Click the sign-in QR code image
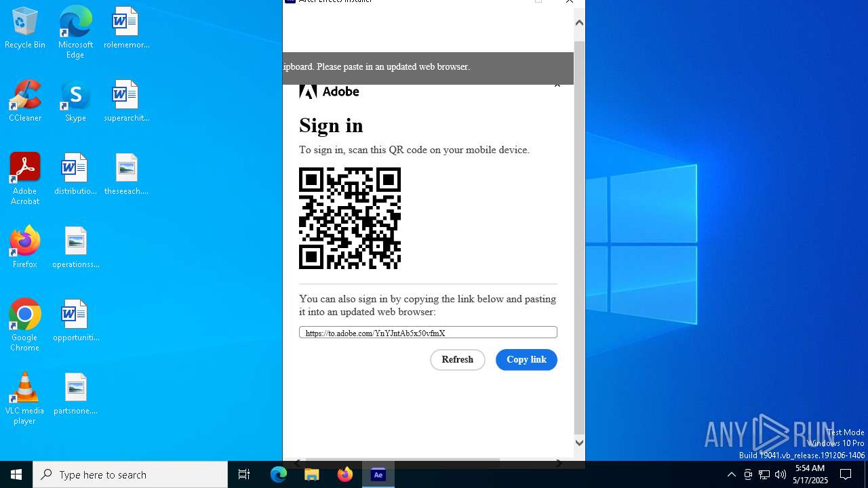 [350, 218]
